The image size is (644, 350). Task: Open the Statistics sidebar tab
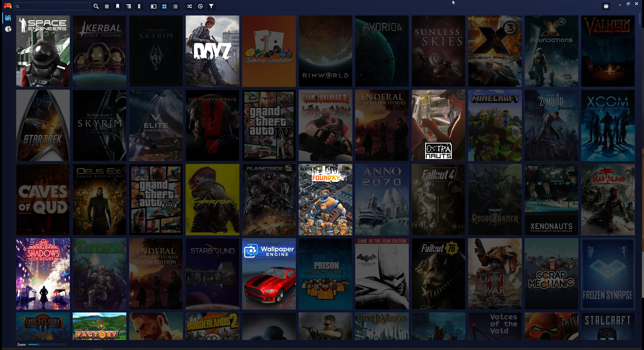click(x=8, y=29)
